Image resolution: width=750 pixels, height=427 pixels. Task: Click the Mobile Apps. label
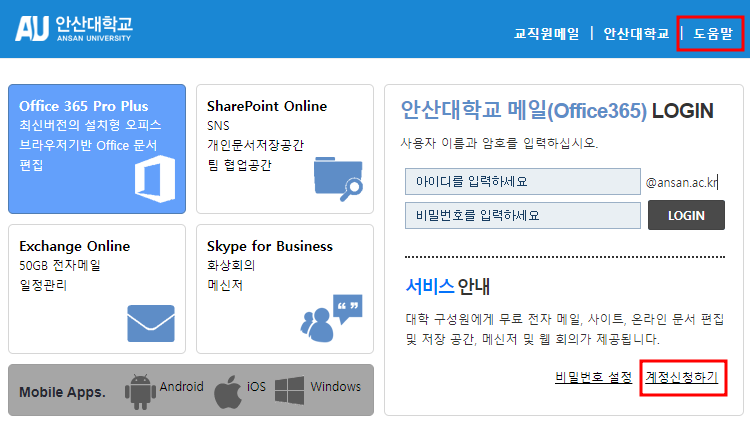click(x=62, y=392)
